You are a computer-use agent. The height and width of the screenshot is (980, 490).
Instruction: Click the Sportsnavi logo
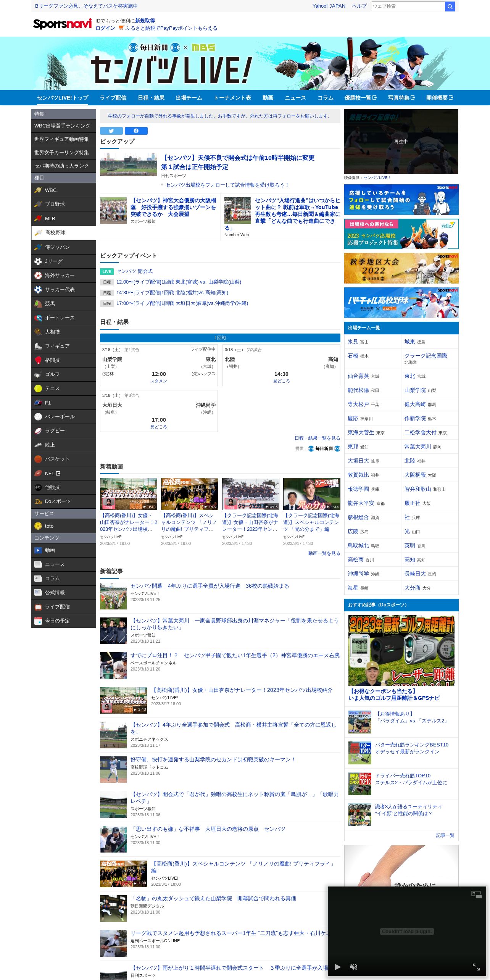coord(63,24)
